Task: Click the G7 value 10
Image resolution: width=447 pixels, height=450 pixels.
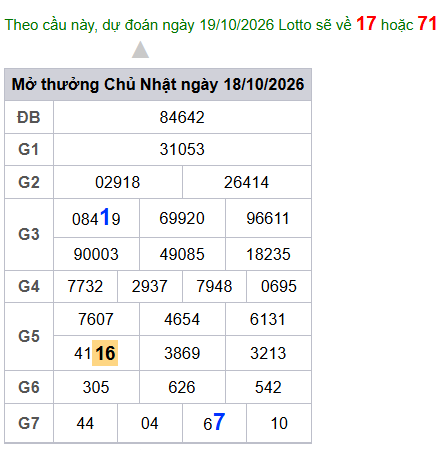Action: (x=279, y=423)
